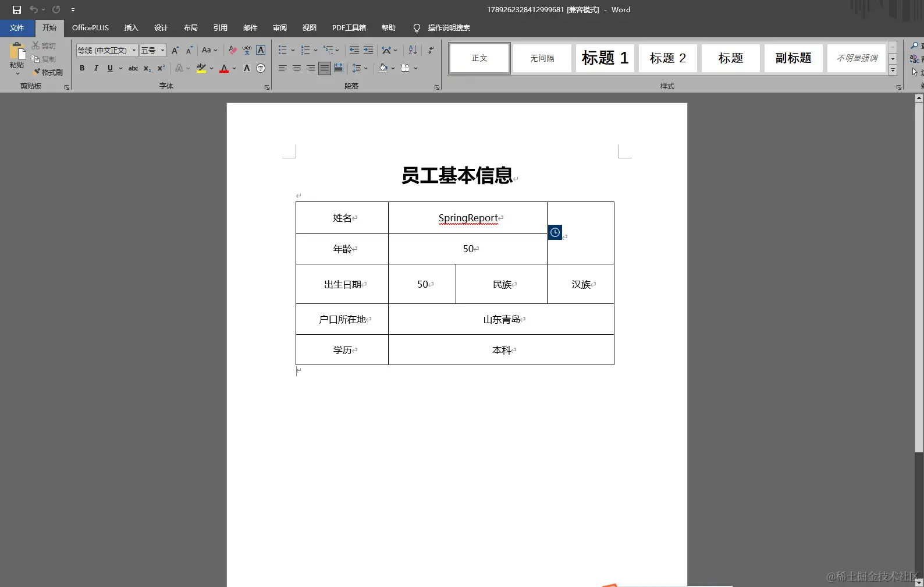Open the Change Case (Aa) dropdown
The height and width of the screenshot is (587, 924).
pyautogui.click(x=209, y=50)
